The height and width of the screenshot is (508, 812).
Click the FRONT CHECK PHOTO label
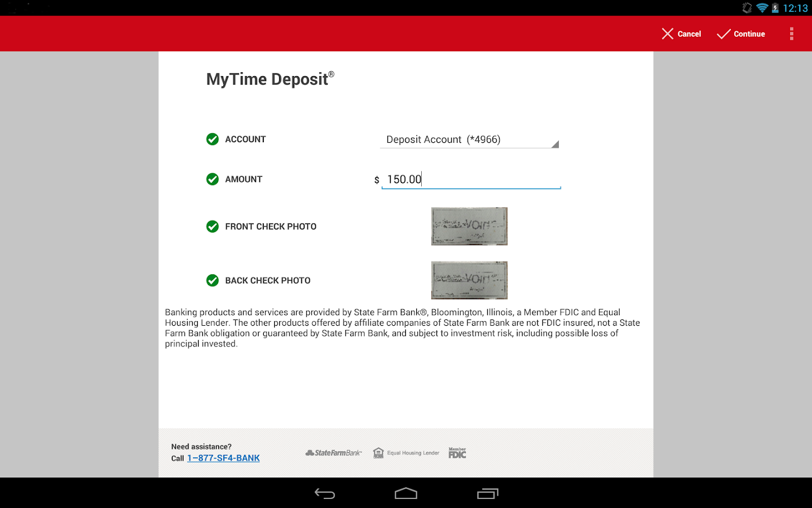click(271, 226)
